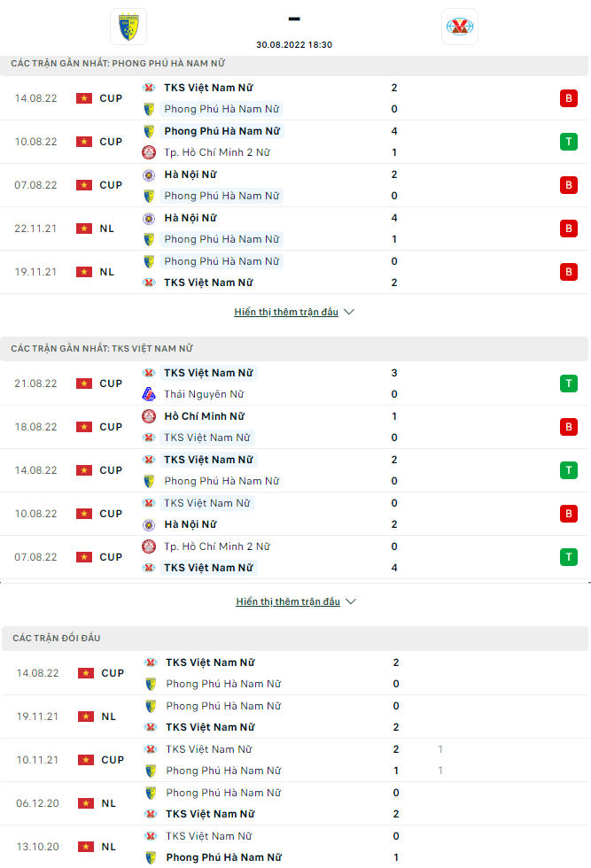Screen dimensions: 591x868
Task: Click Hà Nội Nữ crest in 22.11.21 match
Action: coord(149,218)
